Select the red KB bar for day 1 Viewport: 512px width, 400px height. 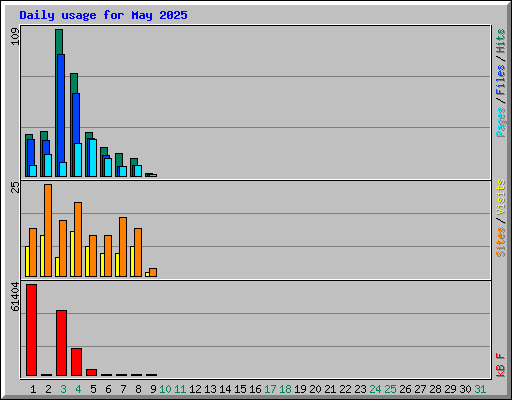click(31, 330)
